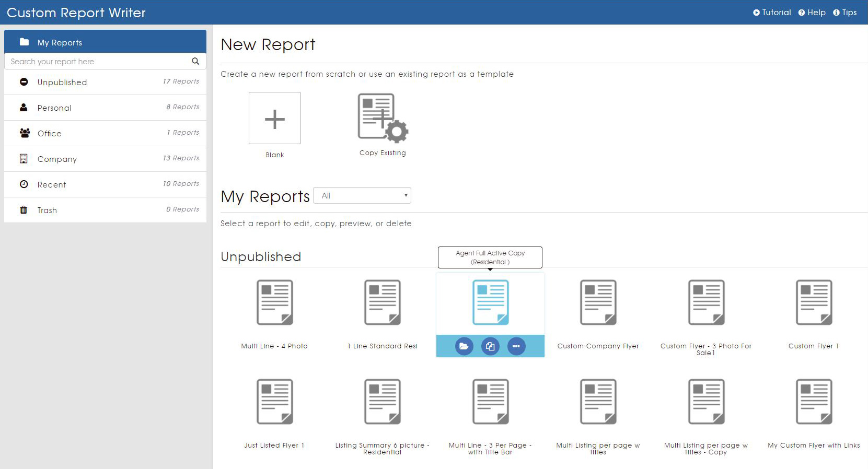Click the Copy Existing report icon
This screenshot has height=469, width=868.
pyautogui.click(x=383, y=118)
